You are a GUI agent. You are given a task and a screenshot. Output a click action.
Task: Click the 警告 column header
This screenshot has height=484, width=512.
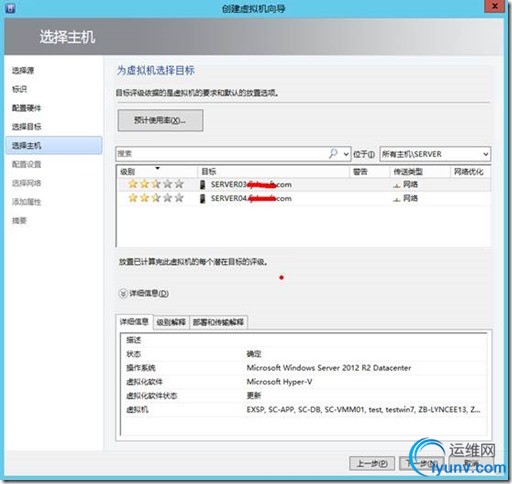click(369, 172)
